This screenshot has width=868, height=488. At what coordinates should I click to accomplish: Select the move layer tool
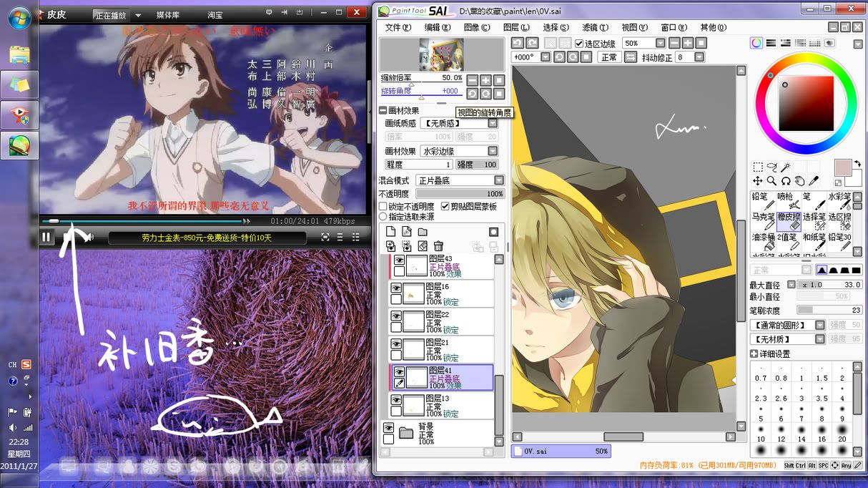click(x=758, y=181)
